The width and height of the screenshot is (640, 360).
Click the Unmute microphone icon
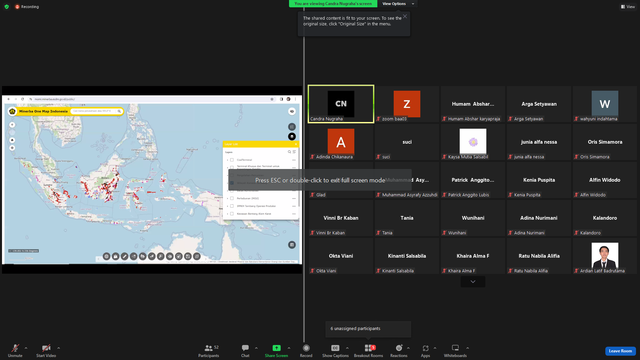(15, 348)
